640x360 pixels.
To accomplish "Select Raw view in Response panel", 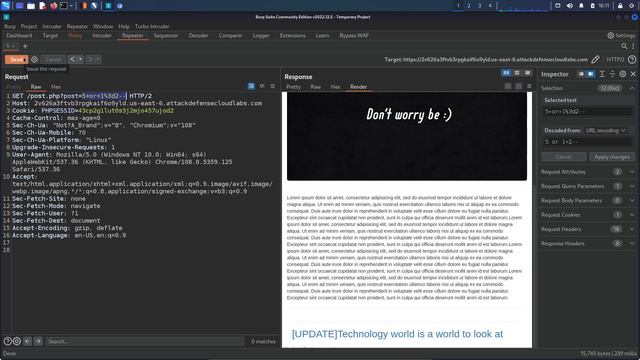I will 316,87.
